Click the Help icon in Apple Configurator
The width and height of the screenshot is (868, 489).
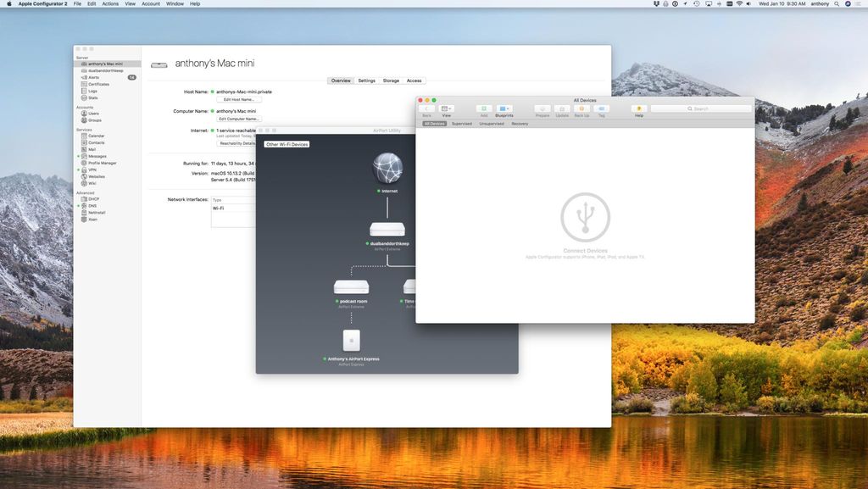(x=638, y=108)
